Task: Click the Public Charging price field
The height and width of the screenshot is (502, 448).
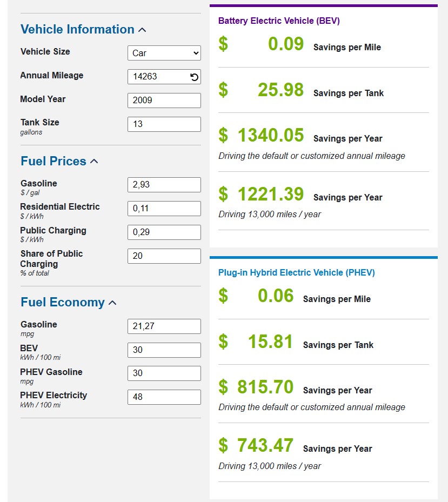Action: tap(164, 232)
